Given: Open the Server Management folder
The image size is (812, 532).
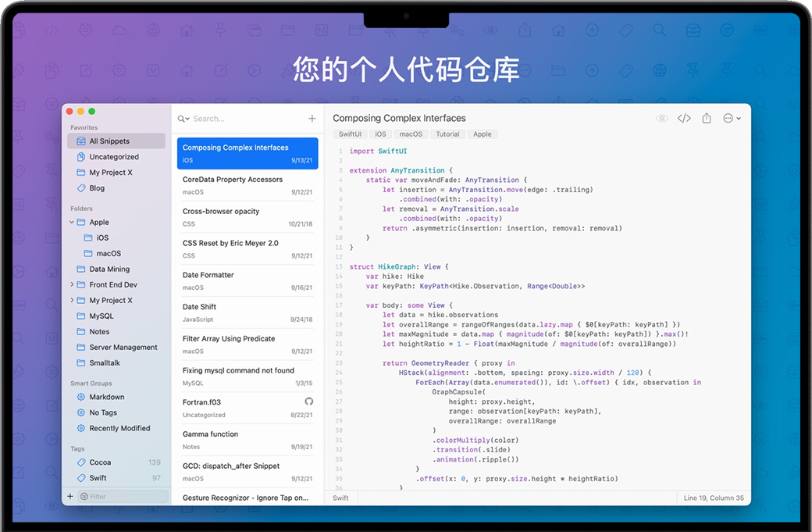Looking at the screenshot, I should (116, 347).
